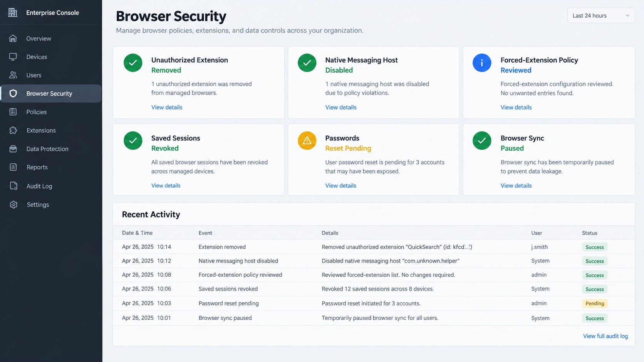Click the Apr 26, 2025 10:03 timestamp
The width and height of the screenshot is (644, 362).
coord(147,303)
